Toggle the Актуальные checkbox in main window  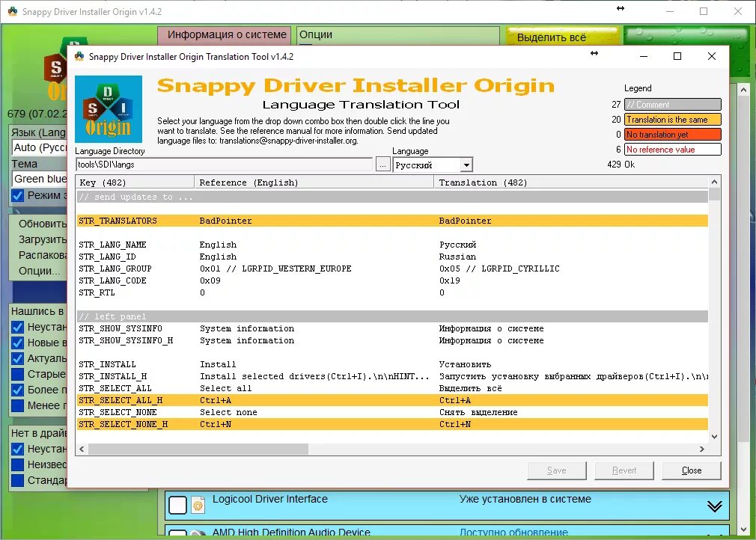(18, 358)
